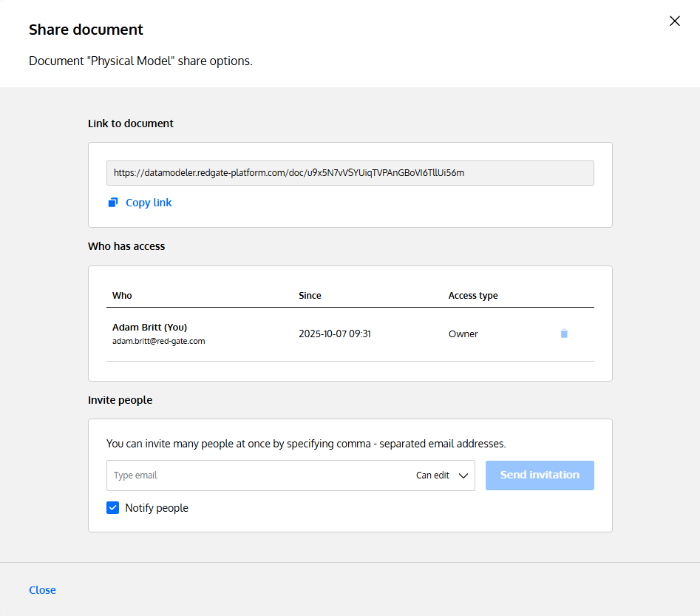This screenshot has height=616, width=700.
Task: Click the adam.britt@red-gate.com email address
Action: [x=158, y=341]
